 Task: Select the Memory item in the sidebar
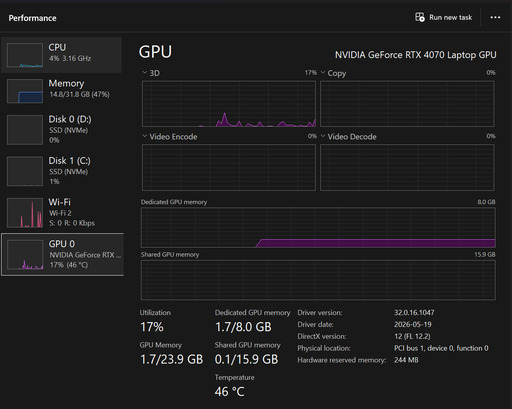(62, 91)
